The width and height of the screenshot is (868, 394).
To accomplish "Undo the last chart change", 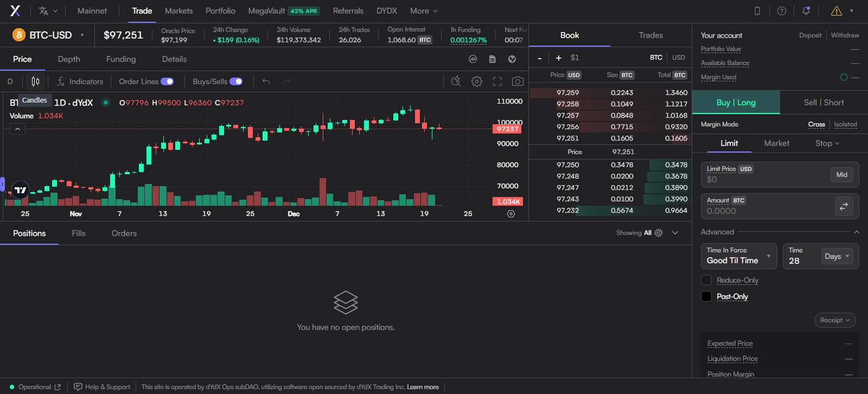I will 266,81.
